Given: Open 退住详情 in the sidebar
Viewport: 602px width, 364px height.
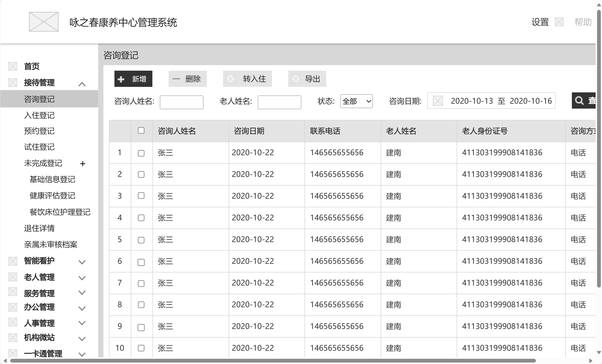Looking at the screenshot, I should pos(39,228).
